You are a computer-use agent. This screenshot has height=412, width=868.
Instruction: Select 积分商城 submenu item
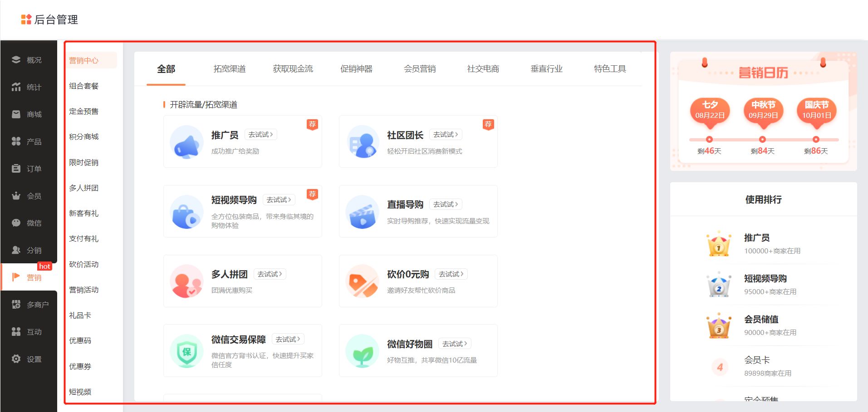tap(84, 136)
